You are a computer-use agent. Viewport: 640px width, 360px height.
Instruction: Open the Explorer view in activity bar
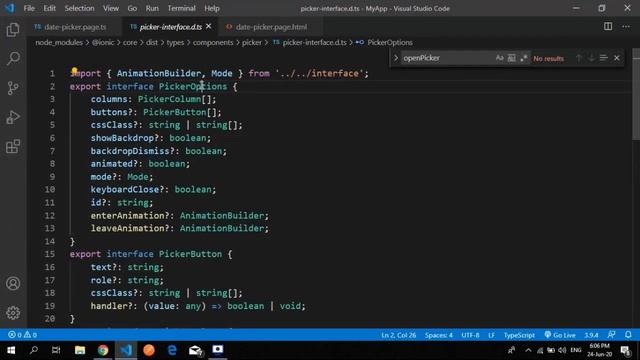pyautogui.click(x=13, y=30)
